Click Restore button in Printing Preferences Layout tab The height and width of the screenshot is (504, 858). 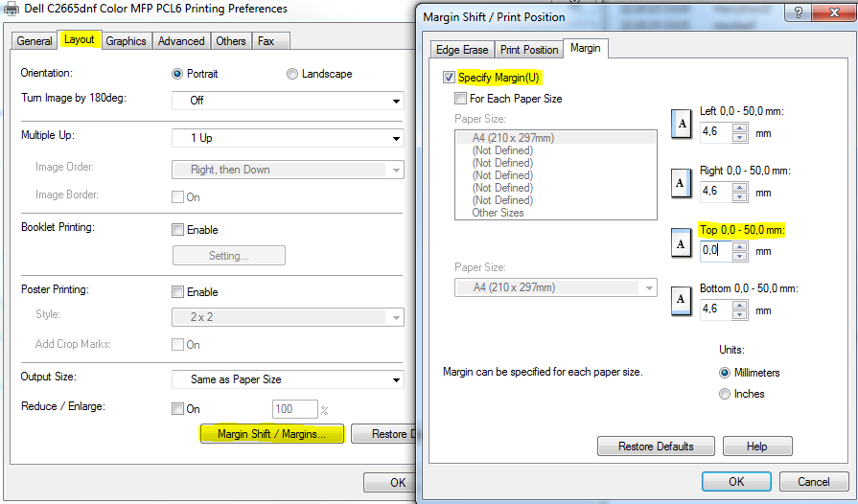[x=384, y=434]
